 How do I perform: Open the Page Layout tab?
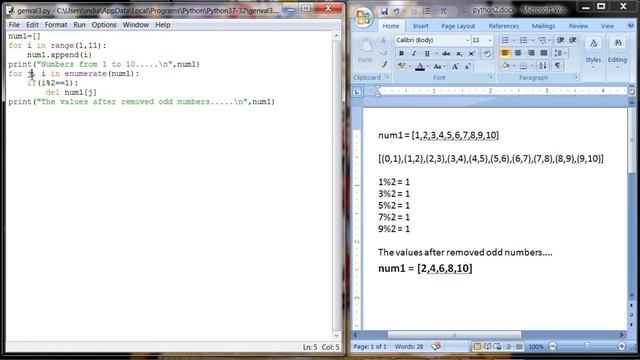click(458, 26)
